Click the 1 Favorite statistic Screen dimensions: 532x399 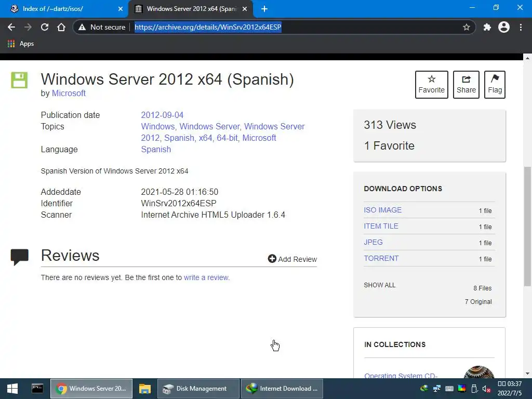pyautogui.click(x=389, y=145)
